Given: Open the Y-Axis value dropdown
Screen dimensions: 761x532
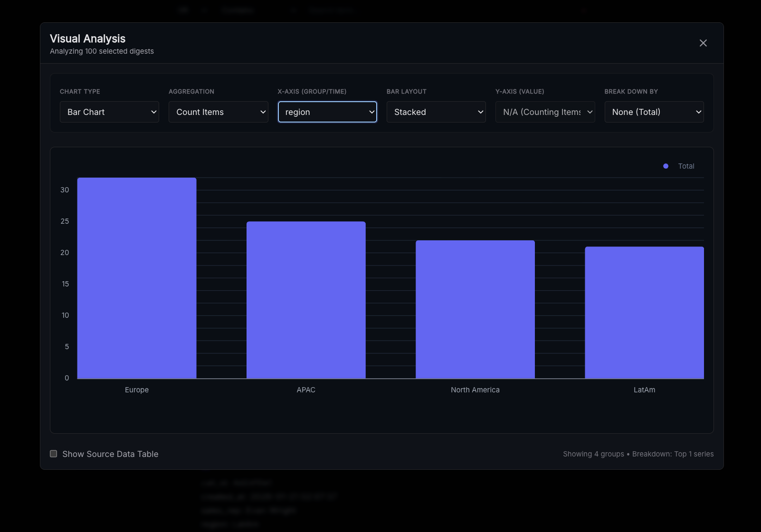Looking at the screenshot, I should tap(545, 112).
